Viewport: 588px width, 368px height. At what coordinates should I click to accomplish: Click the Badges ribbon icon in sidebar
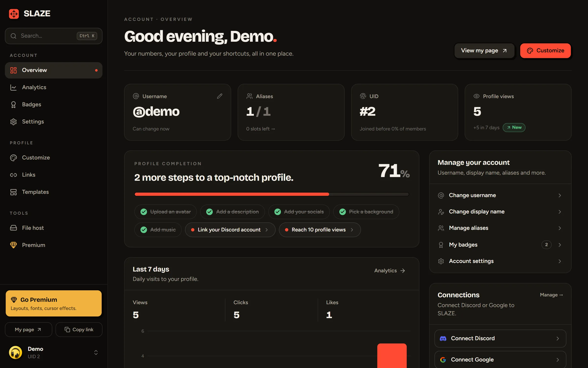(x=13, y=105)
